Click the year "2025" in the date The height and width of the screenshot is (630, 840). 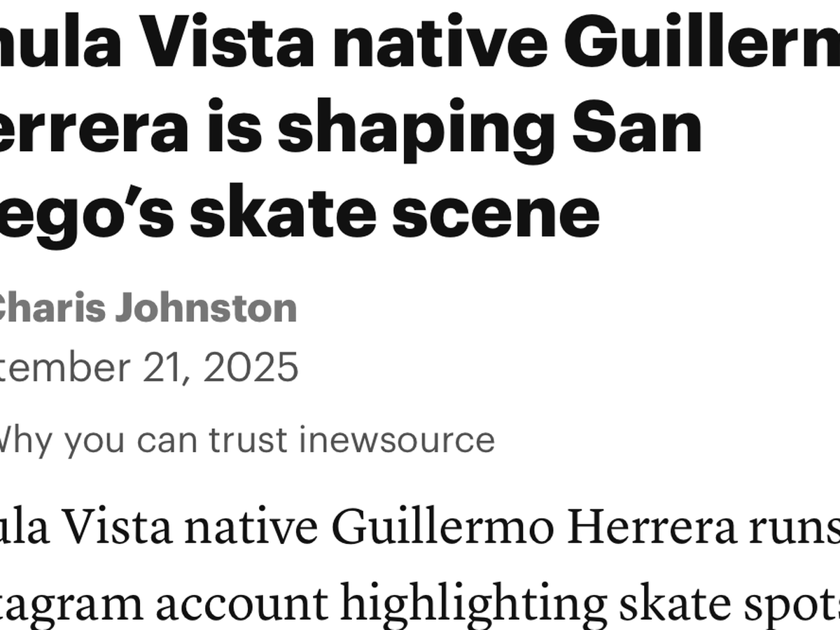[251, 367]
